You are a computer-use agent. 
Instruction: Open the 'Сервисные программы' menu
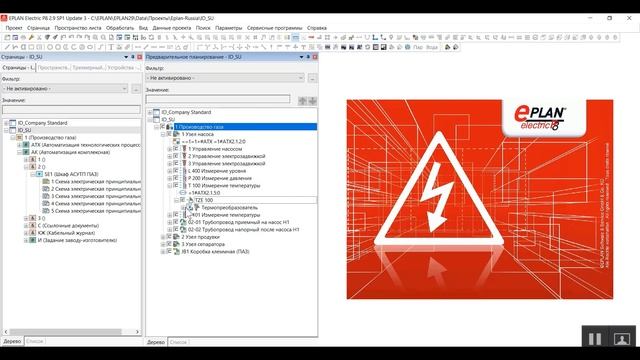[x=274, y=28]
